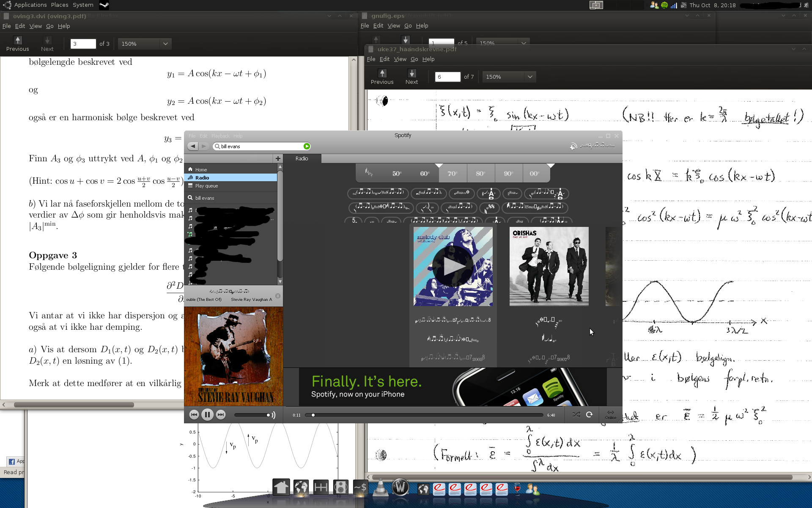Viewport: 812px width, 508px height.
Task: Open zoom dropdown in gnufig.eps viewer
Action: pos(503,42)
